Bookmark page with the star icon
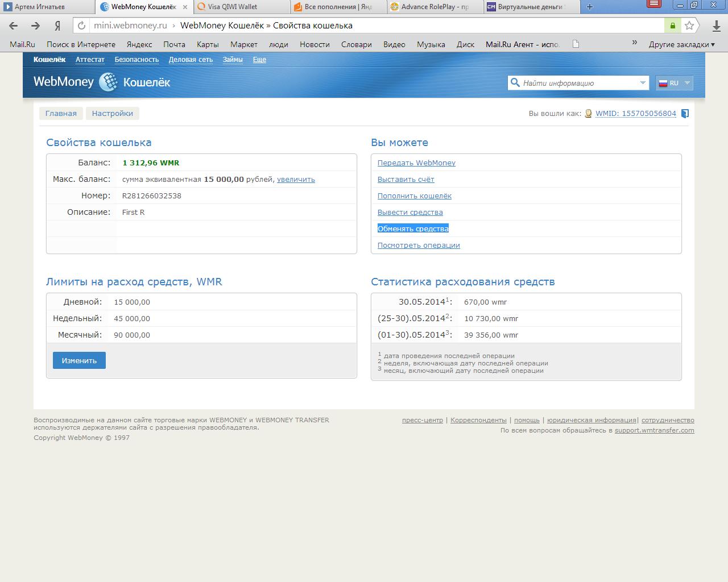Viewport: 728px width, 582px height. (x=689, y=26)
